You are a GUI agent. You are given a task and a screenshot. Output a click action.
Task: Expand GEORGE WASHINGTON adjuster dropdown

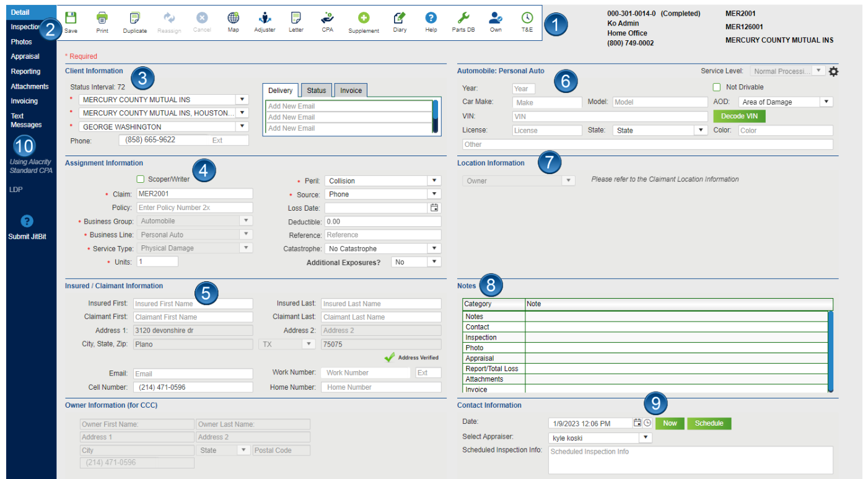click(x=242, y=126)
